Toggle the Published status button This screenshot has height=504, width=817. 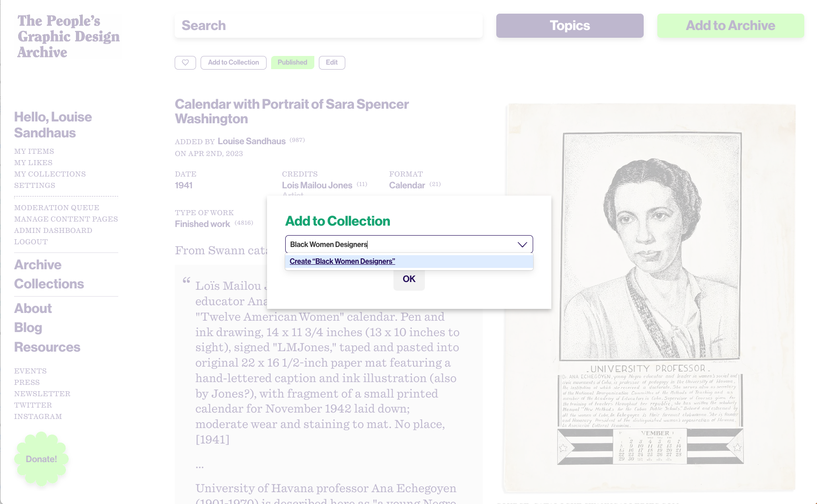point(293,63)
